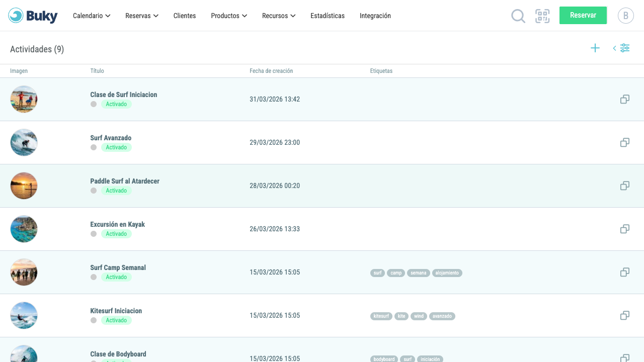Click the iniciación tag
Image resolution: width=644 pixels, height=362 pixels.
pos(430,359)
